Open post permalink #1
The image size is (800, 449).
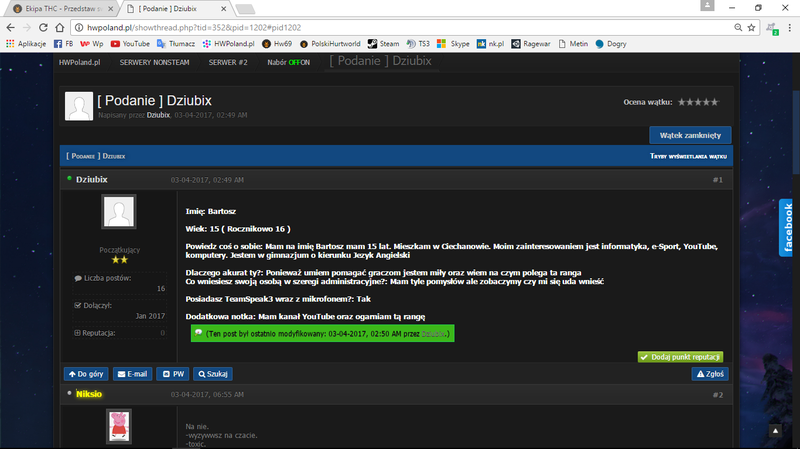pos(717,180)
